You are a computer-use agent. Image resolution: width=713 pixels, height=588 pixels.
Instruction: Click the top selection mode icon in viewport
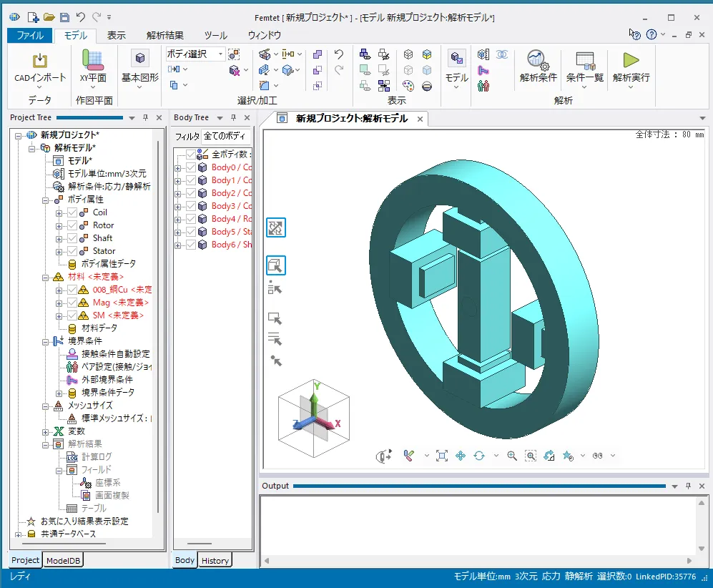tap(275, 228)
